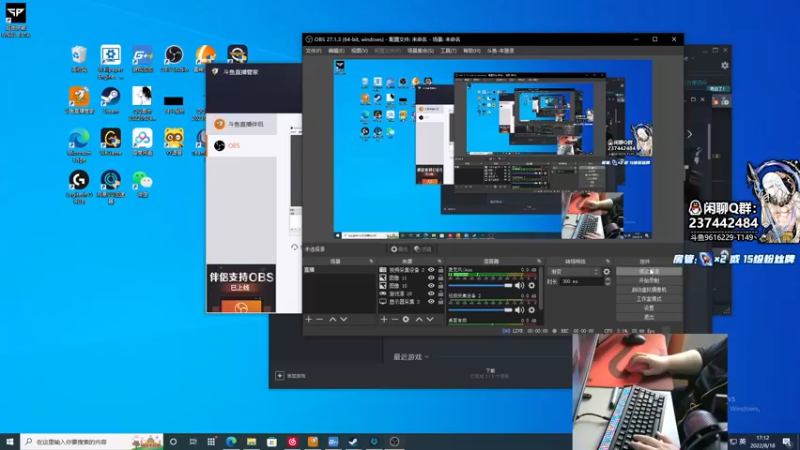Open 设置 from the OBS controls panel

click(x=649, y=308)
